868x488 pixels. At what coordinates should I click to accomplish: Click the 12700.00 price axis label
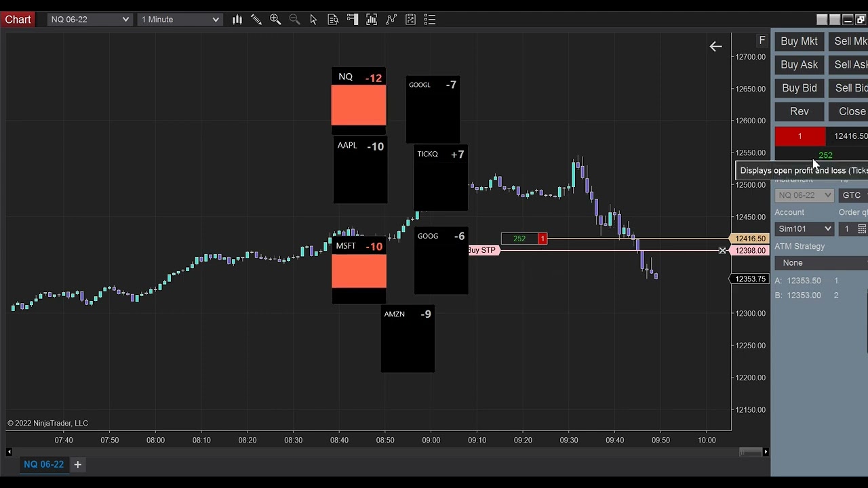751,57
